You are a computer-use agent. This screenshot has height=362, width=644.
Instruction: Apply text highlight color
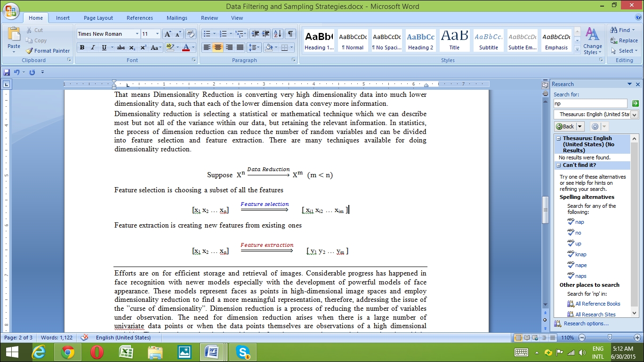click(x=170, y=47)
